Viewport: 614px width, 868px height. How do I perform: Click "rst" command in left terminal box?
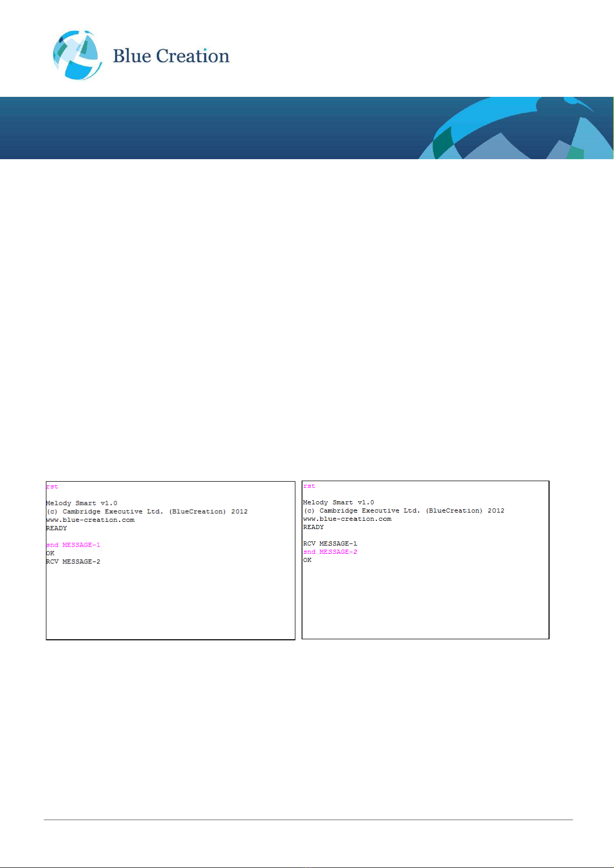52,486
